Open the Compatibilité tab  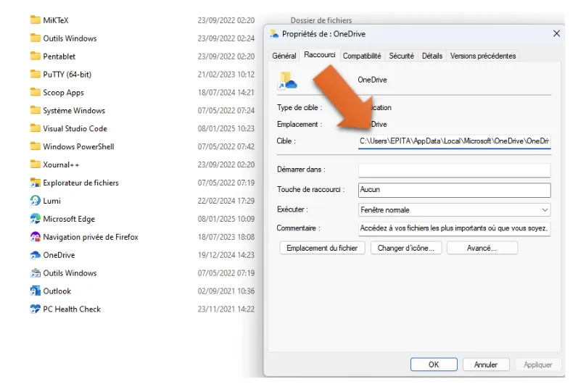click(362, 56)
